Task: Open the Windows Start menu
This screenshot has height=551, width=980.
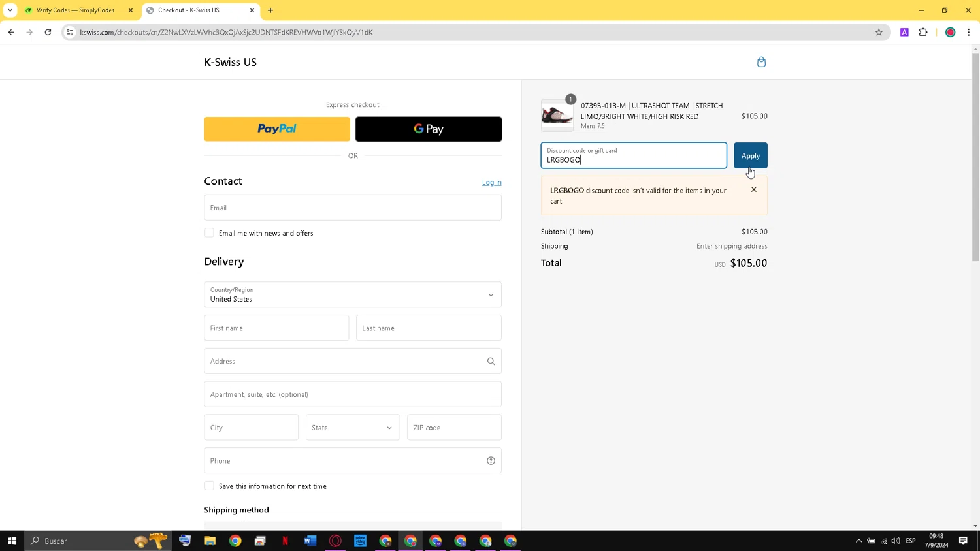Action: click(12, 541)
